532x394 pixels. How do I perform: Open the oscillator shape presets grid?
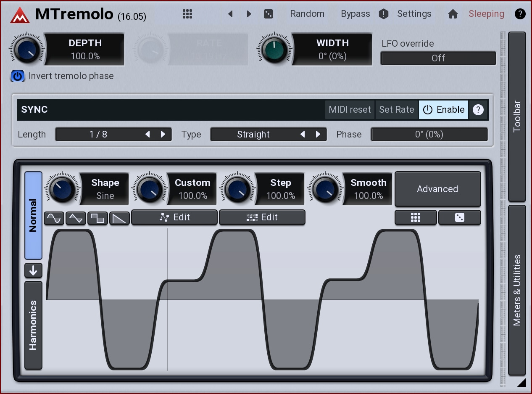[416, 217]
